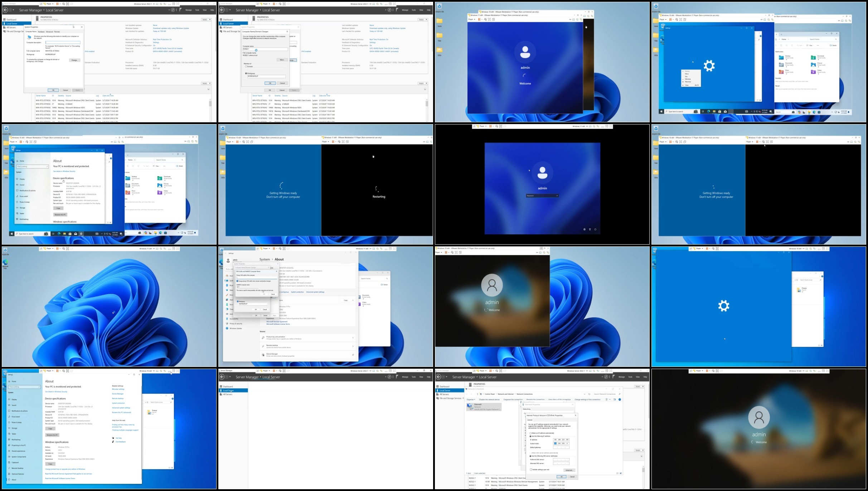Select Workgroup radio in the Windows 11 domain changes dialog
This screenshot has height=491, width=868.
point(238,301)
